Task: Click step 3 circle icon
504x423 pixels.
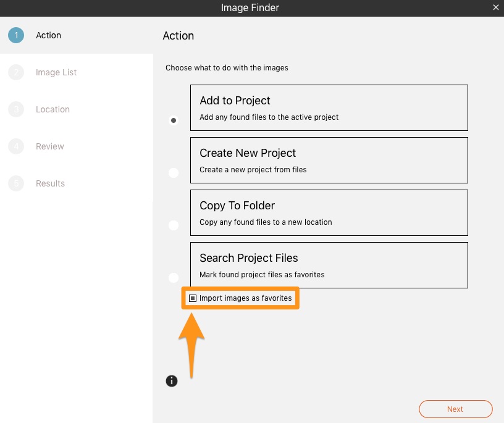Action: (16, 109)
